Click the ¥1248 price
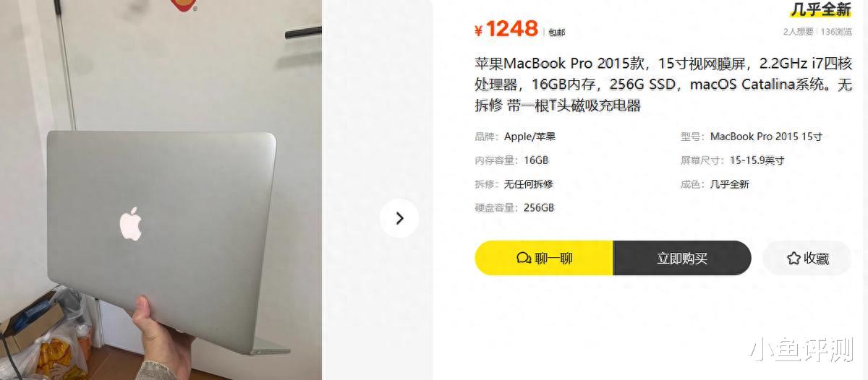 506,29
